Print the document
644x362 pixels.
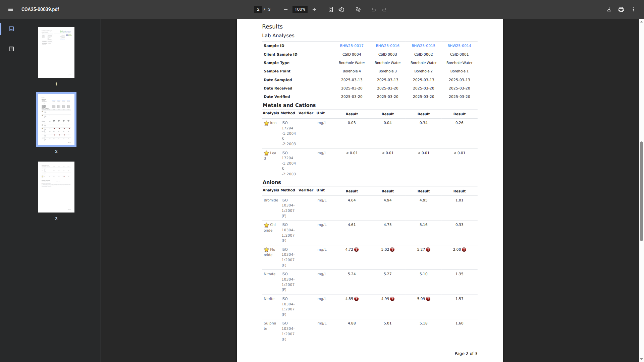point(621,9)
